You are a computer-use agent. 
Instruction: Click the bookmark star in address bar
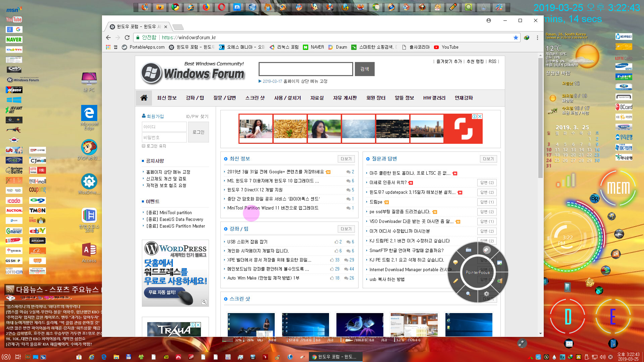(x=516, y=38)
